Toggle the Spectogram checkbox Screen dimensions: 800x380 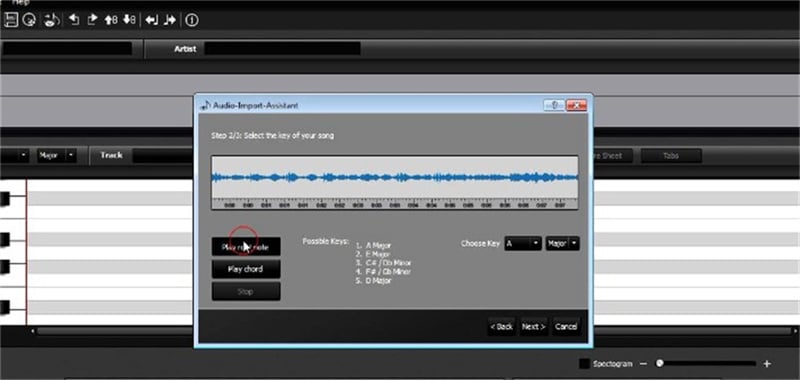tap(585, 364)
